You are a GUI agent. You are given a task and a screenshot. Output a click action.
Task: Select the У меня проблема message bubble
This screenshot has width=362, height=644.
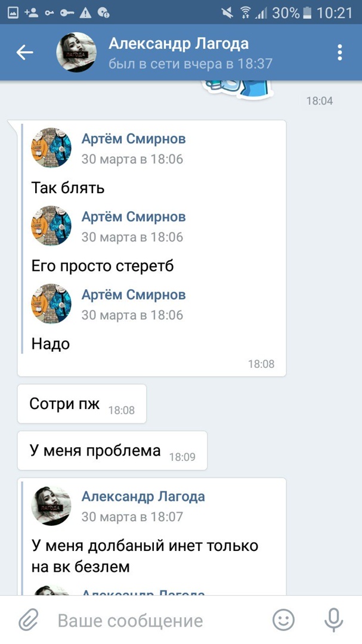(112, 451)
